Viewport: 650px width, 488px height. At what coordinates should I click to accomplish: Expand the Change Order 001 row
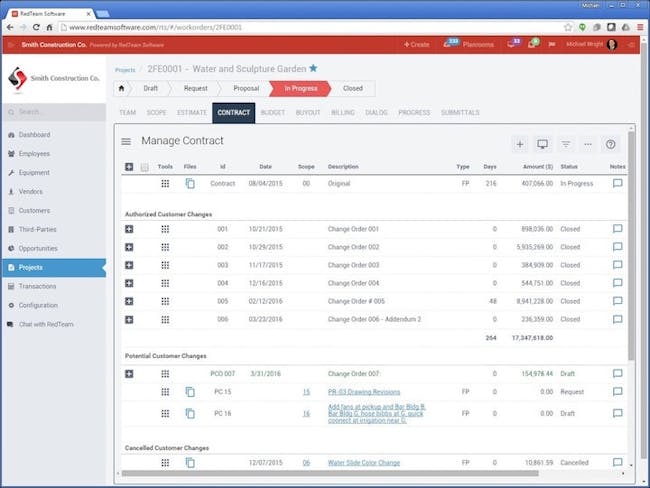(x=129, y=229)
